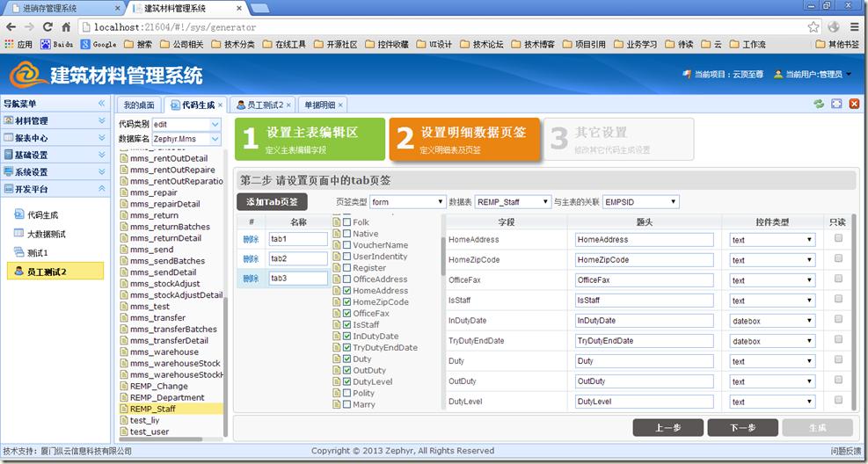Enable 只读 checkbox for HomeAddress row
Viewport: 868px width, 464px height.
click(838, 238)
